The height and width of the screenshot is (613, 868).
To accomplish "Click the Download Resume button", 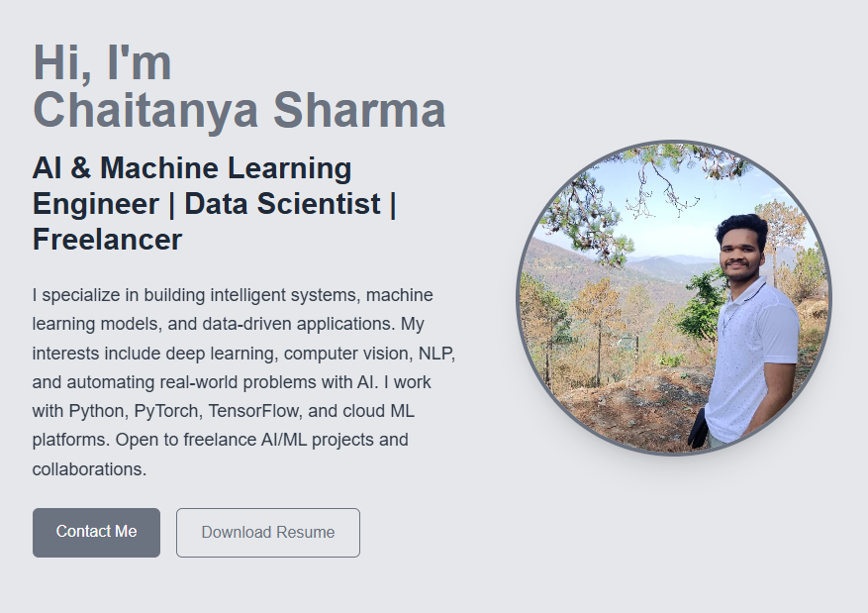I will (267, 532).
